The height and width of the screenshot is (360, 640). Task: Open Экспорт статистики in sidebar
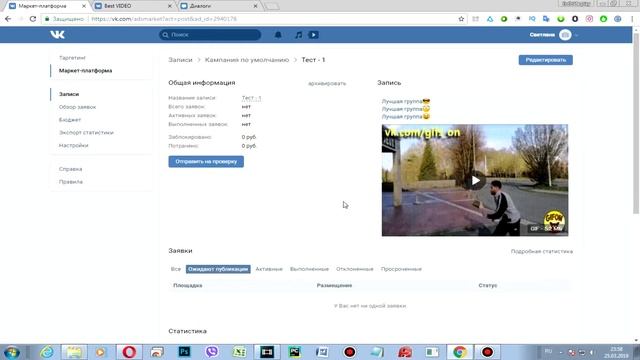pos(86,133)
